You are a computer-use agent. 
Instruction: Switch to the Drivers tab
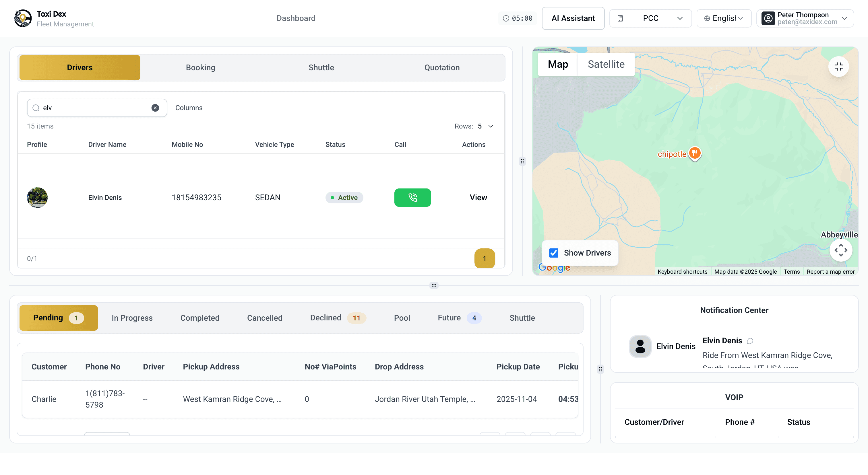(x=80, y=68)
